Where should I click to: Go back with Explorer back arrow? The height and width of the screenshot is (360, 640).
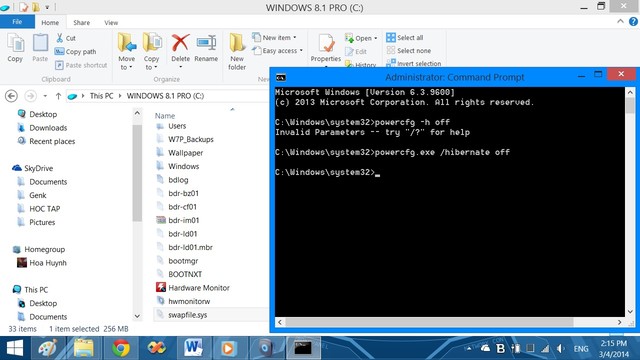click(x=11, y=96)
